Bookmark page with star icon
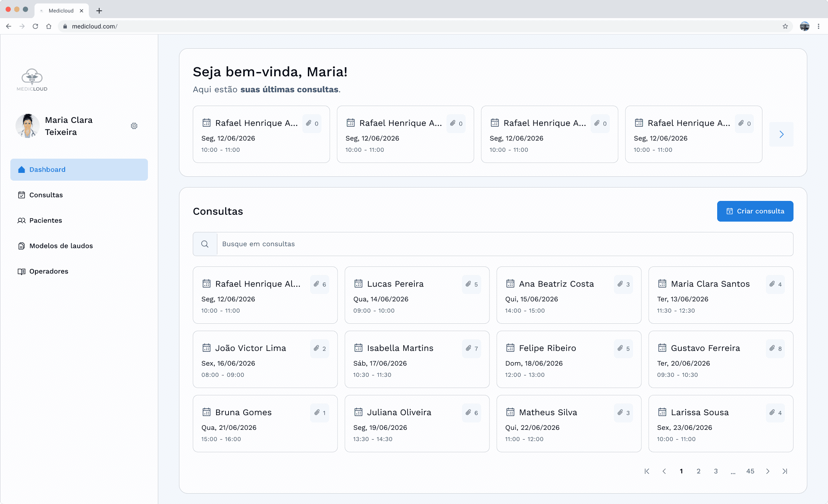 click(785, 26)
